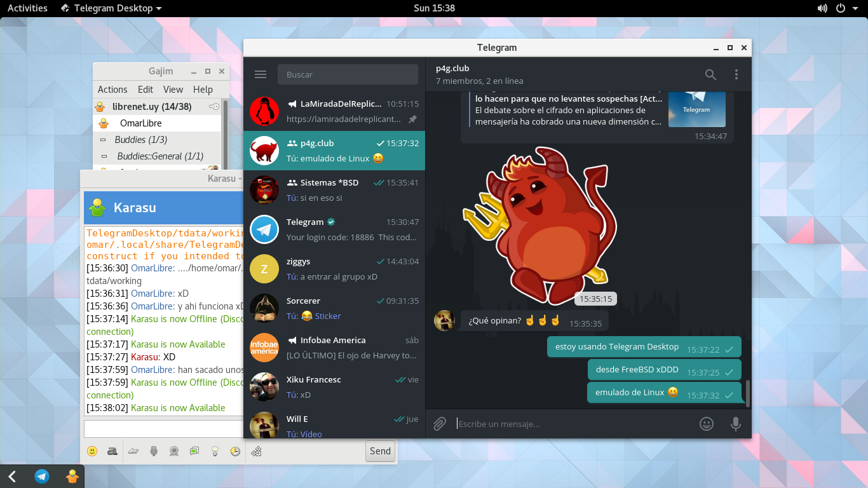Screen dimensions: 868x488
Task: Click Gajim icon in the taskbar
Action: [72, 476]
